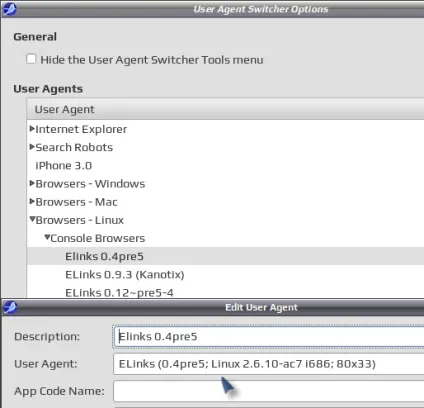Collapse the Browsers - Linux group
The width and height of the screenshot is (424, 408).
32,219
